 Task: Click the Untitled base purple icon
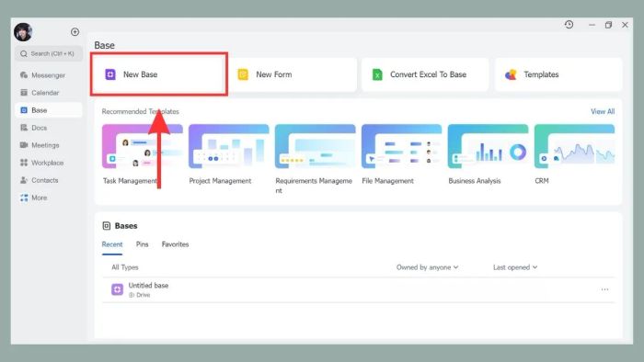pos(117,289)
